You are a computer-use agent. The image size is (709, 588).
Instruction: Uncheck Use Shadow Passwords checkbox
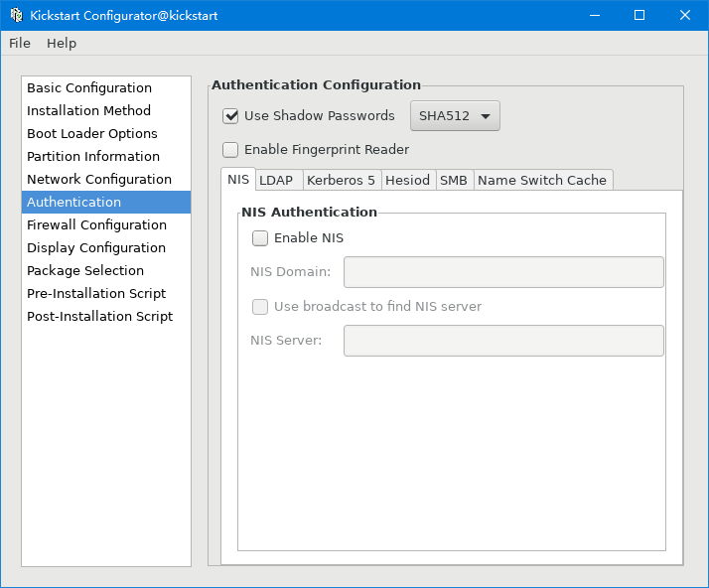click(230, 116)
